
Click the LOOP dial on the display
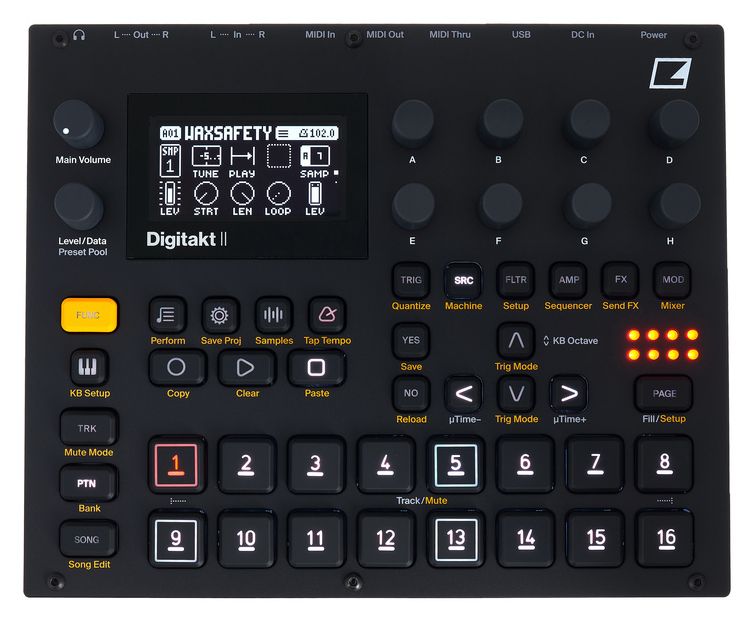(x=278, y=199)
